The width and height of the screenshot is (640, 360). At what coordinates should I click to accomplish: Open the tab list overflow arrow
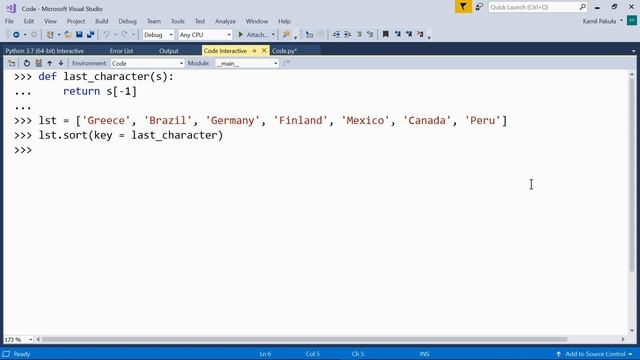[x=633, y=51]
